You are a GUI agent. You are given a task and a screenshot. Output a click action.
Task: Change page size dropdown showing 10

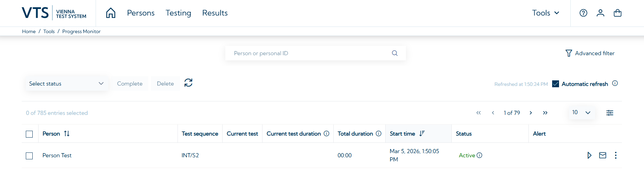click(x=581, y=112)
